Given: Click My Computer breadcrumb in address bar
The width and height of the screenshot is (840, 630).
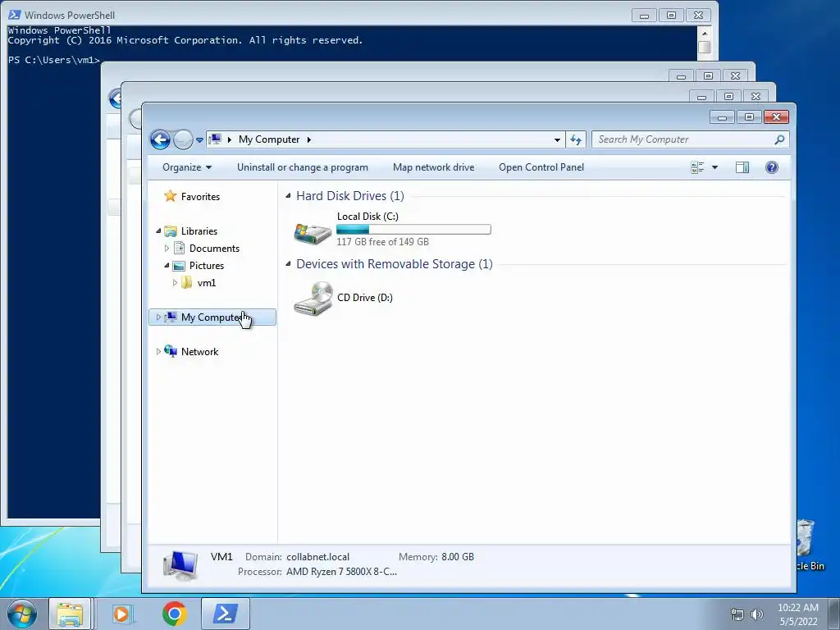Looking at the screenshot, I should (x=269, y=139).
